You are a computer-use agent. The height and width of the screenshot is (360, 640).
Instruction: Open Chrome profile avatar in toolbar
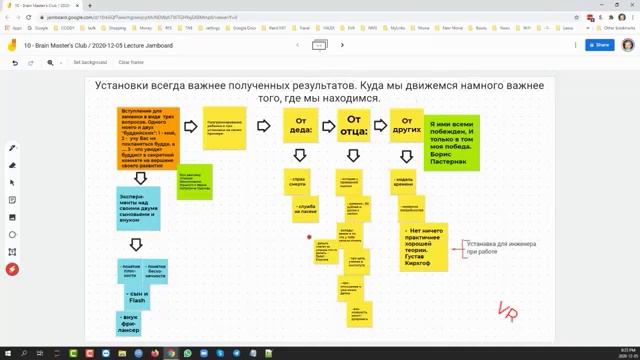point(622,17)
